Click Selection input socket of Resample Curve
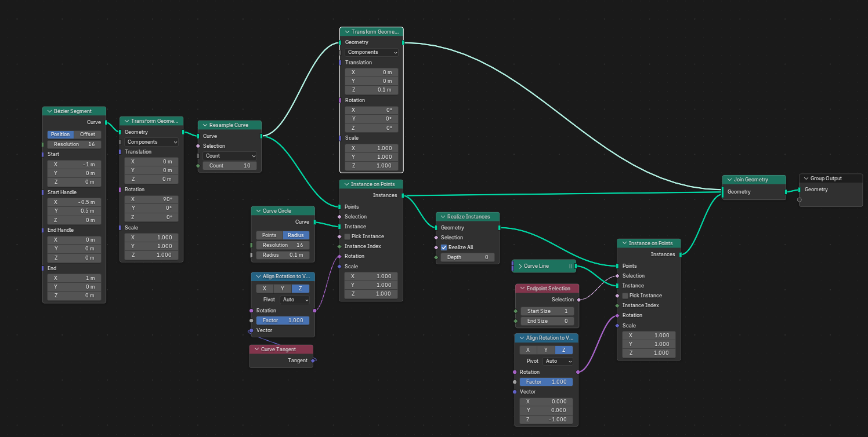The image size is (868, 437). click(198, 146)
